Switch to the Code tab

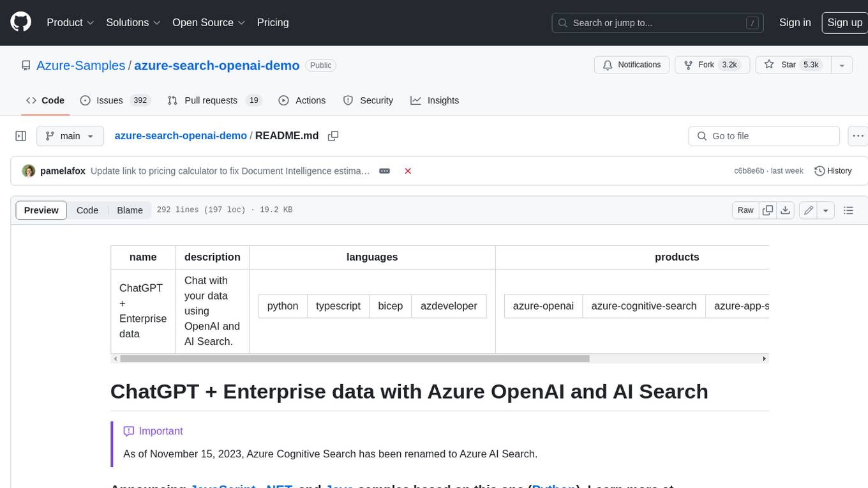pos(45,100)
